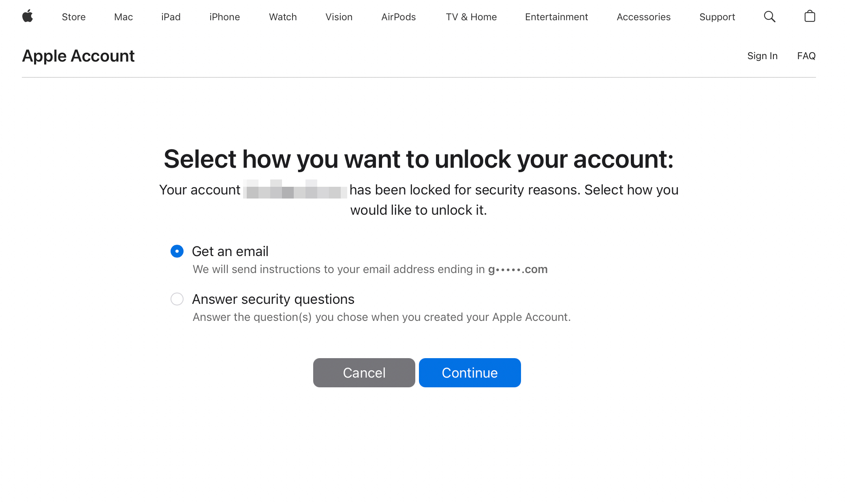850x504 pixels.
Task: Open the AirPods menu
Action: (x=398, y=17)
